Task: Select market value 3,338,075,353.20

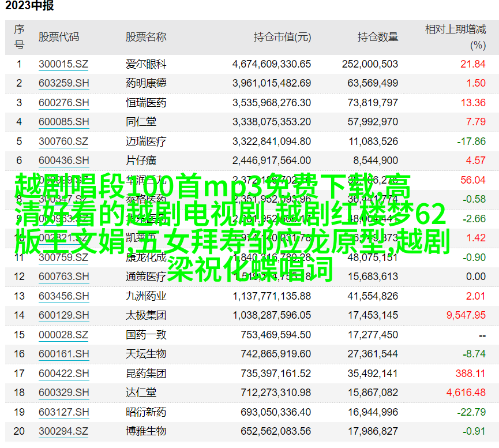Action: [x=272, y=122]
